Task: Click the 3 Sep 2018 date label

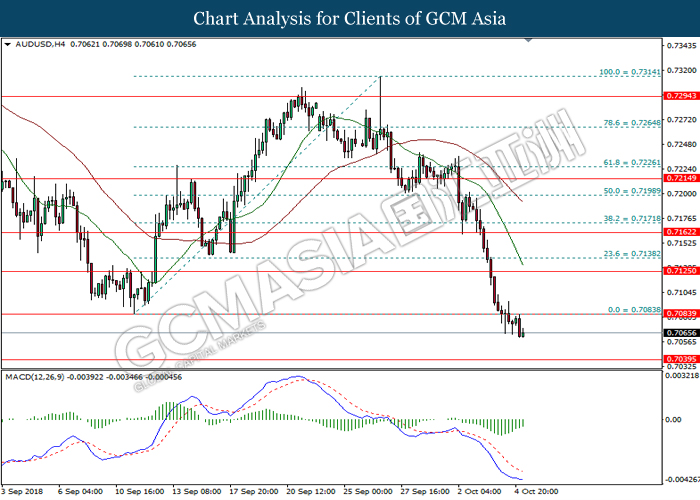Action: [22, 491]
